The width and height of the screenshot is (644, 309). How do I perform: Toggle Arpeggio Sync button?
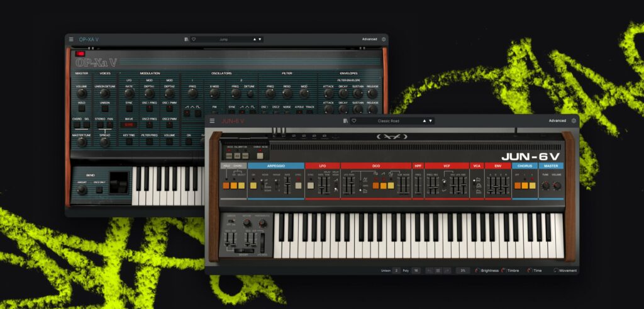[x=298, y=185]
